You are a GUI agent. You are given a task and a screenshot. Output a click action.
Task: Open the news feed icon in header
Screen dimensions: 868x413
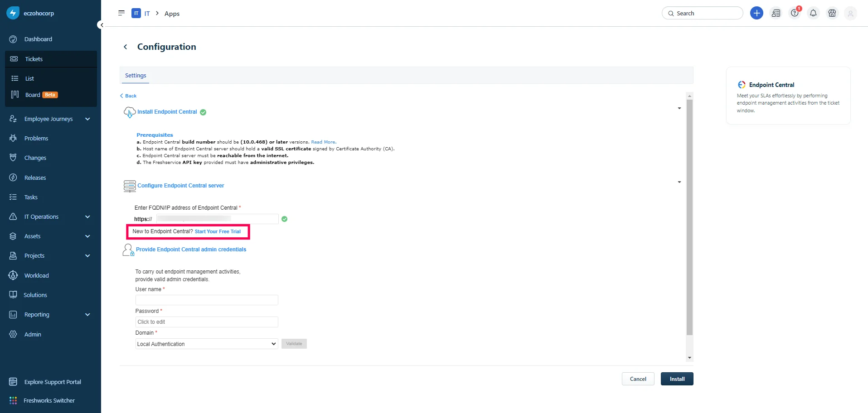pyautogui.click(x=776, y=13)
